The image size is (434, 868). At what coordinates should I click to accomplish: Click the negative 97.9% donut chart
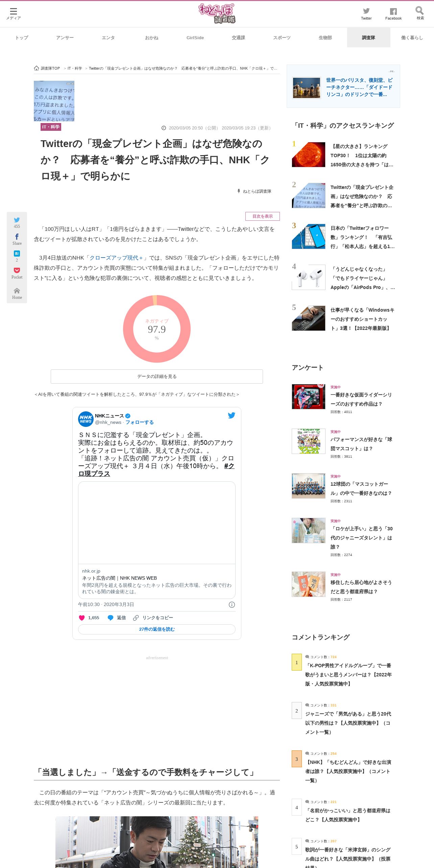[x=157, y=329]
